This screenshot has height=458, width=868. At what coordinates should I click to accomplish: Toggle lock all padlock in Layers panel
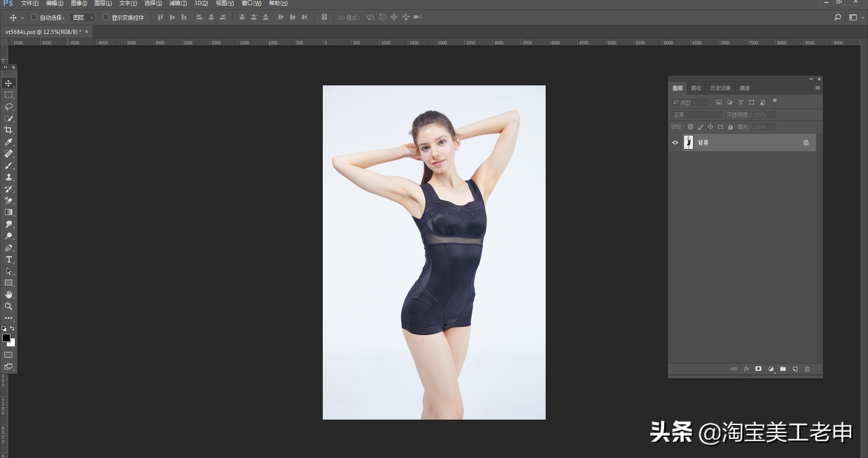point(731,127)
